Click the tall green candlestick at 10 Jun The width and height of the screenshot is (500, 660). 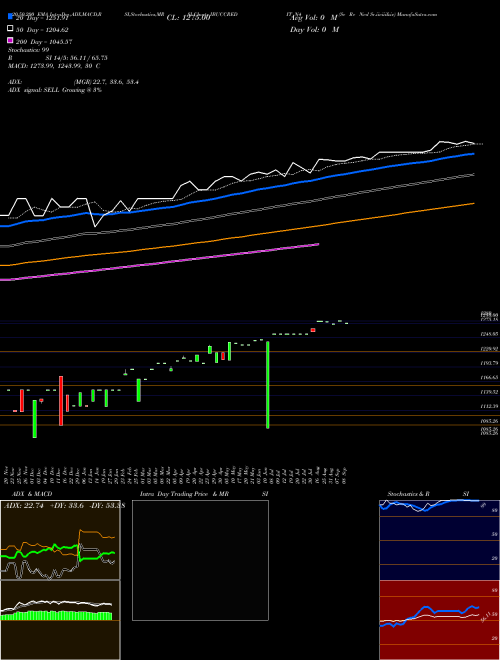coord(268,385)
